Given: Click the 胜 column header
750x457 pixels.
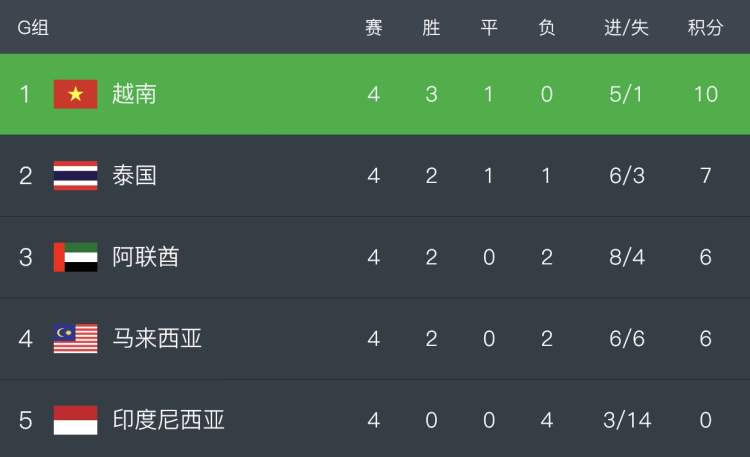Looking at the screenshot, I should (x=431, y=27).
